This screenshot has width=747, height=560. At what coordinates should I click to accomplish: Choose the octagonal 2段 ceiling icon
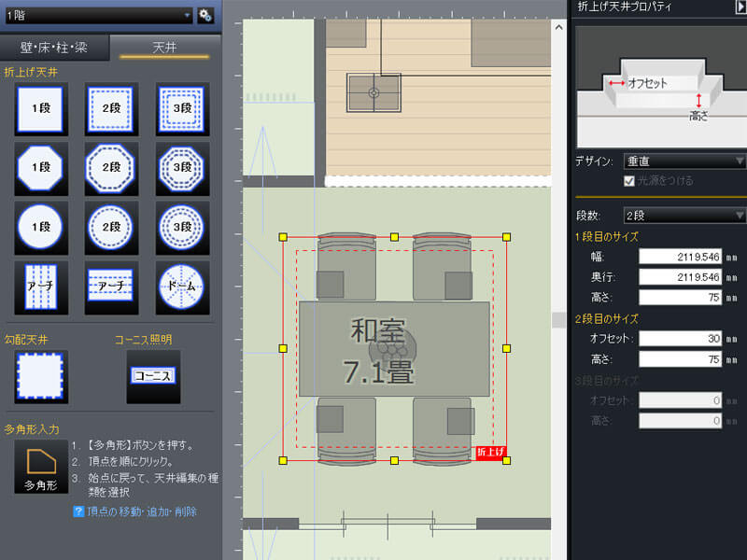(x=111, y=168)
